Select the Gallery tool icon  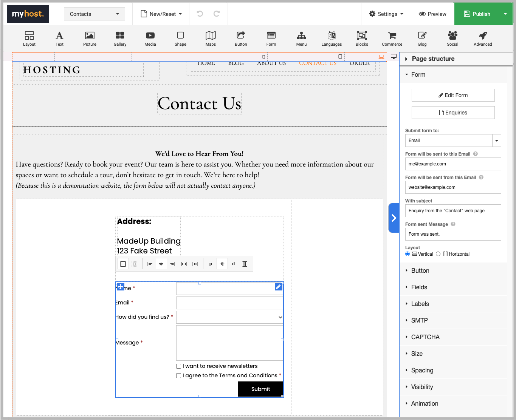tap(120, 36)
